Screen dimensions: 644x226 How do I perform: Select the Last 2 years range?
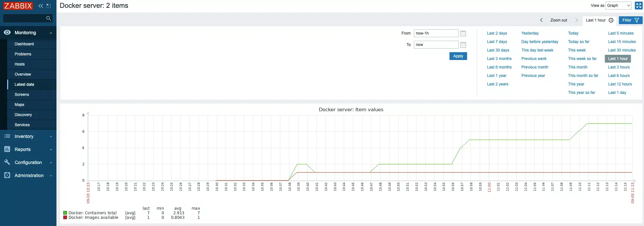pos(497,84)
